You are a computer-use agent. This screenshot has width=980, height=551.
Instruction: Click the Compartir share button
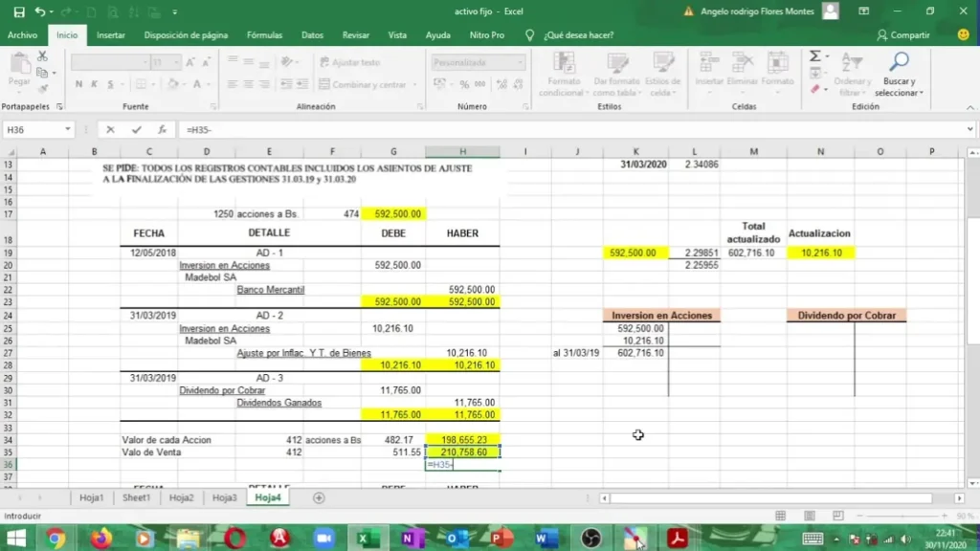pyautogui.click(x=903, y=35)
